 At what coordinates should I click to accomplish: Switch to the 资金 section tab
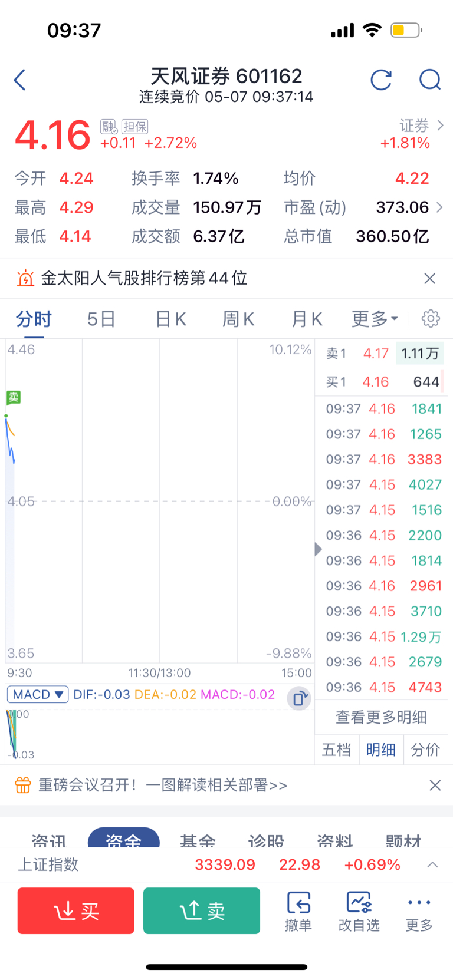tap(124, 837)
